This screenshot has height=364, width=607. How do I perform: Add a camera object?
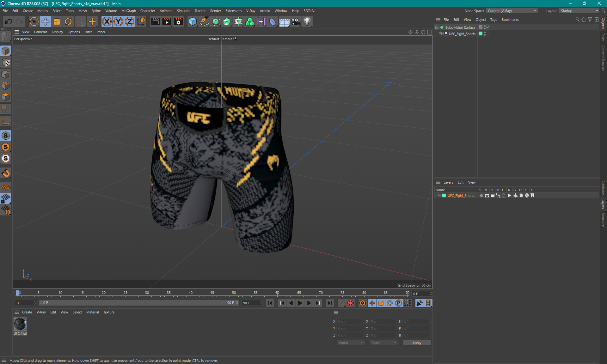point(296,21)
